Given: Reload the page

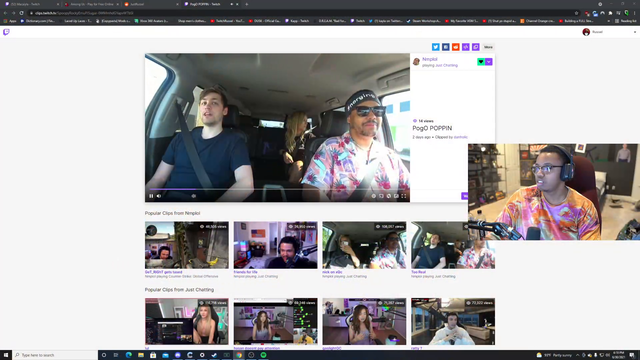Looking at the screenshot, I should pyautogui.click(x=21, y=13).
